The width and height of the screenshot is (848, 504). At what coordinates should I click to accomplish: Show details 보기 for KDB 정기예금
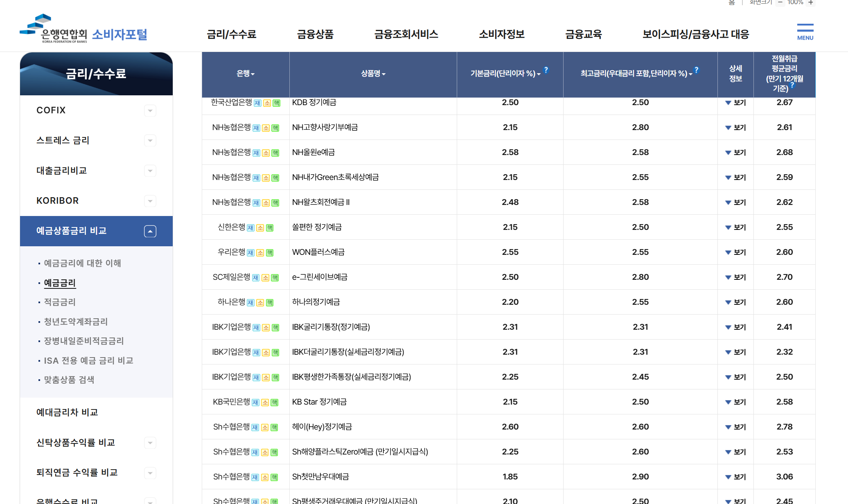[735, 103]
